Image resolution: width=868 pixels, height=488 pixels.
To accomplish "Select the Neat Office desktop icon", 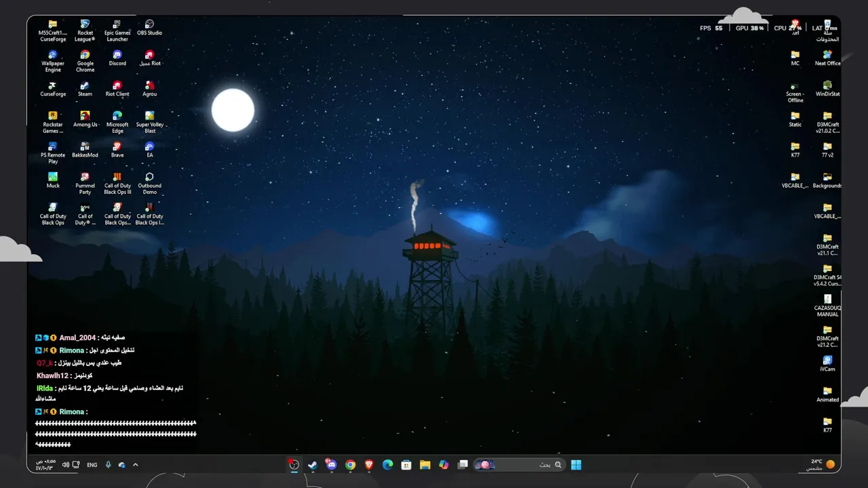I will coord(827,58).
